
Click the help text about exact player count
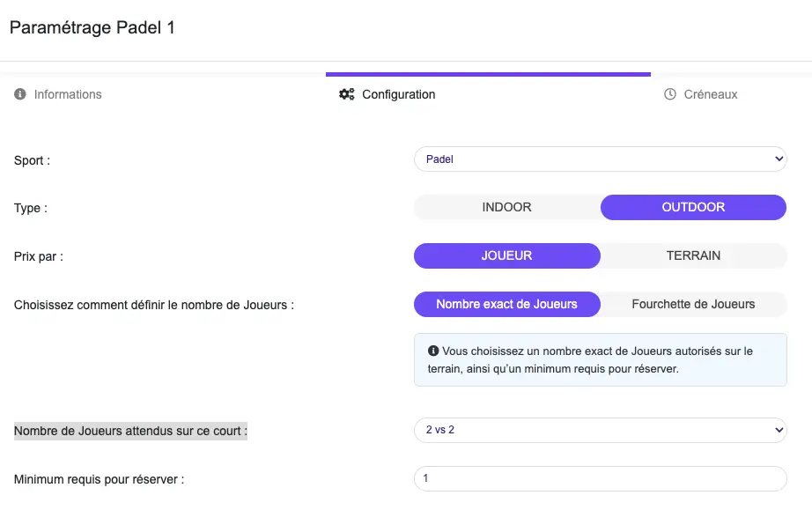click(x=597, y=360)
